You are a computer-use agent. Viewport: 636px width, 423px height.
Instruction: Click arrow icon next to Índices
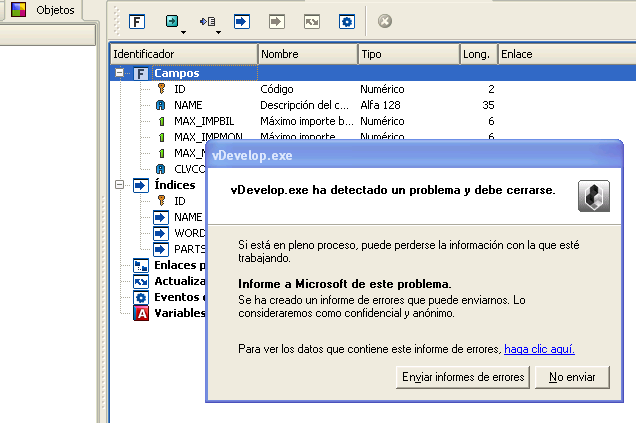pyautogui.click(x=141, y=185)
